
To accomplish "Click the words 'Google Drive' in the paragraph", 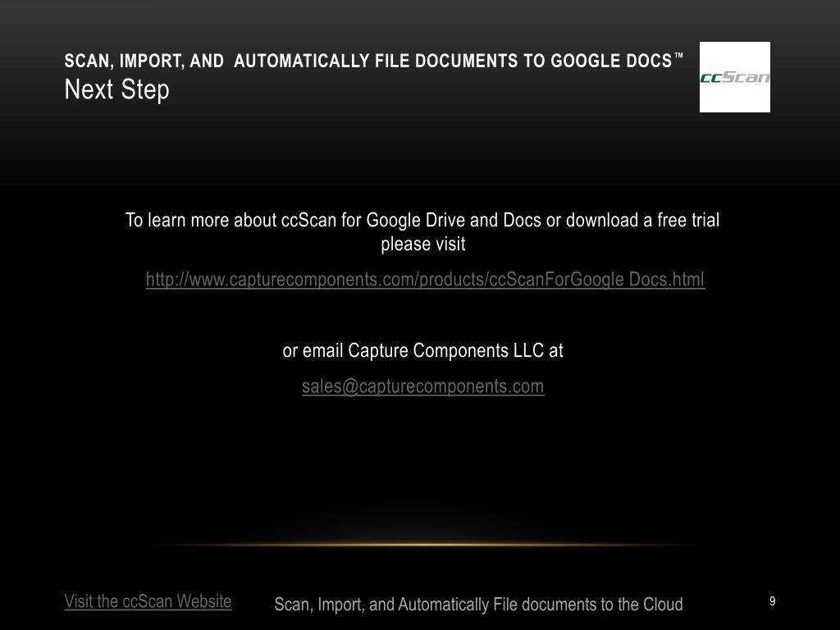I will (x=416, y=220).
